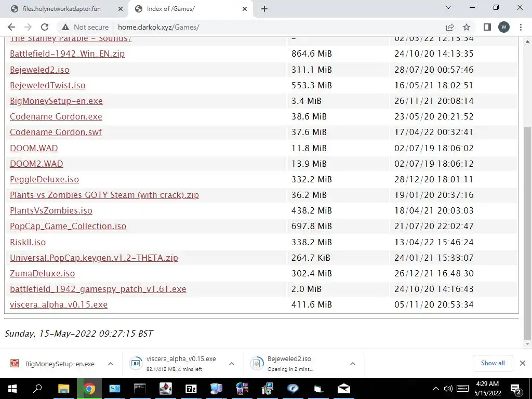Viewport: 532px width, 399px height.
Task: Click the RiskII.iso link
Action: point(28,242)
